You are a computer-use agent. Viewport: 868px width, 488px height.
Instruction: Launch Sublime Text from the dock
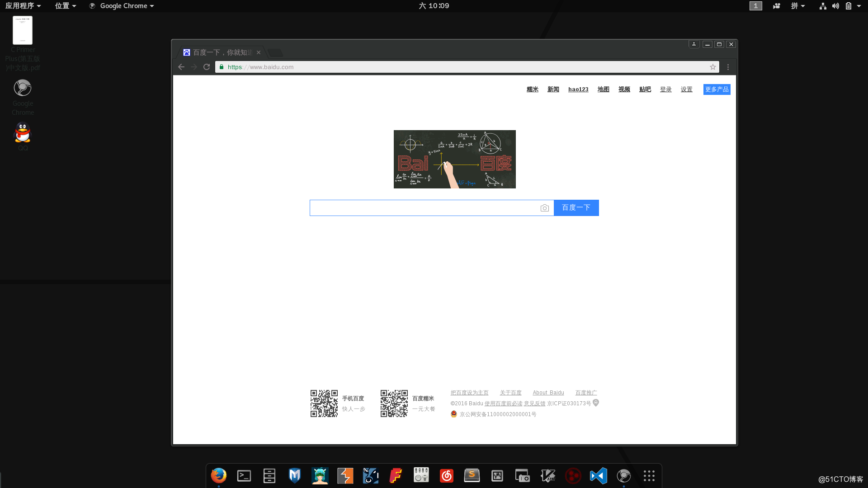coord(472,475)
